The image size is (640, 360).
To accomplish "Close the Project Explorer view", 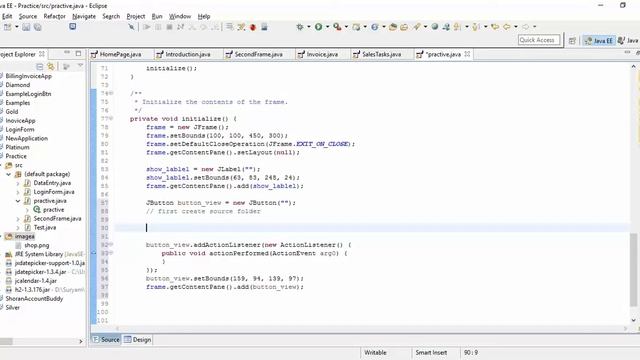I will point(42,54).
